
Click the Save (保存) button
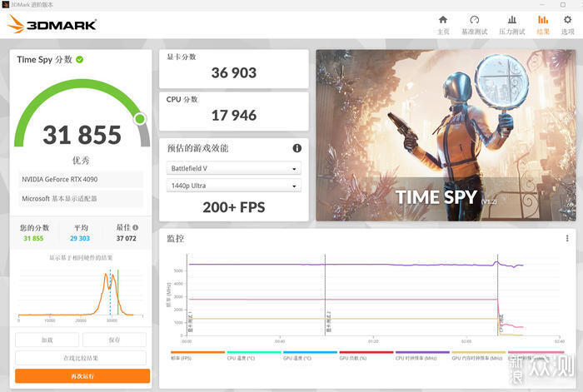point(115,340)
